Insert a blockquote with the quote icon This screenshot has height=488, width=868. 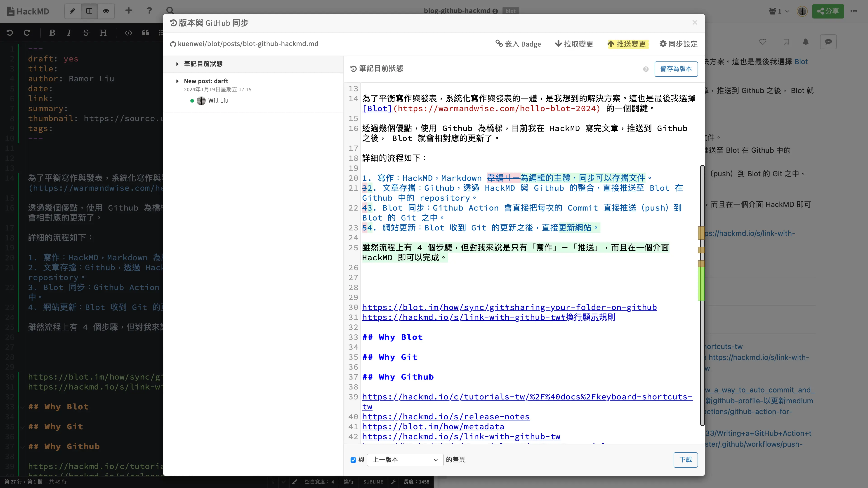[146, 33]
